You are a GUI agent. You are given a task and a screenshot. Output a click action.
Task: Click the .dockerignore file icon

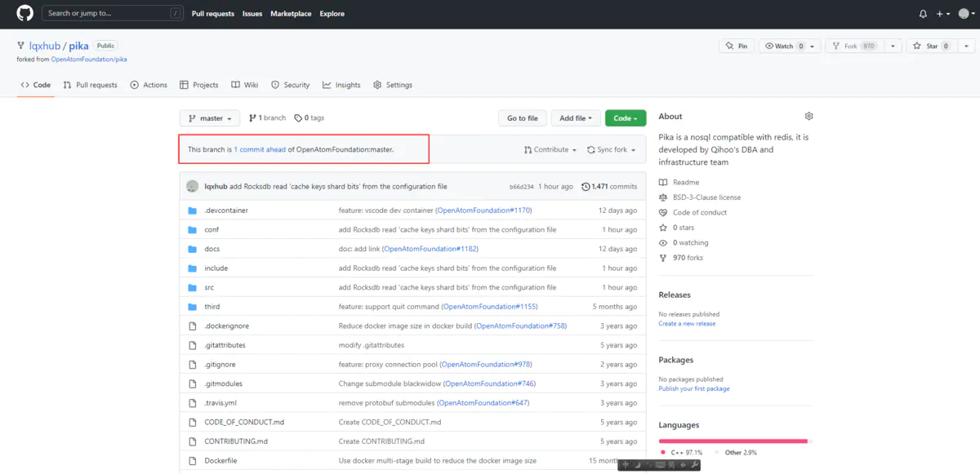[193, 326]
